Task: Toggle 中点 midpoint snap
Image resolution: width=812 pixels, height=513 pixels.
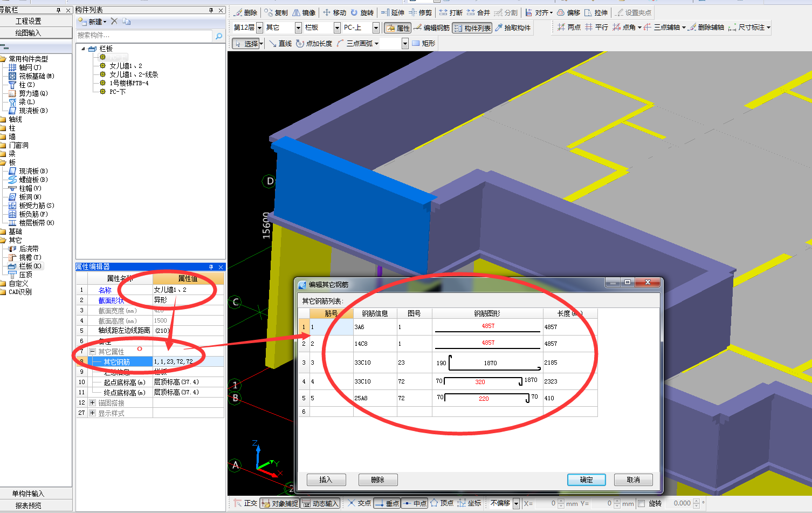Action: click(414, 503)
